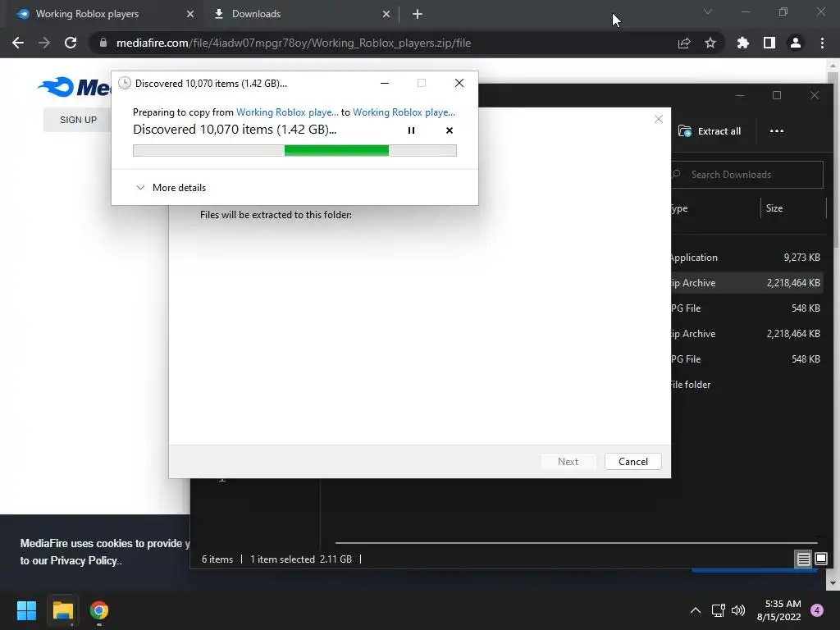Open a new Chrome tab
840x630 pixels.
[418, 14]
